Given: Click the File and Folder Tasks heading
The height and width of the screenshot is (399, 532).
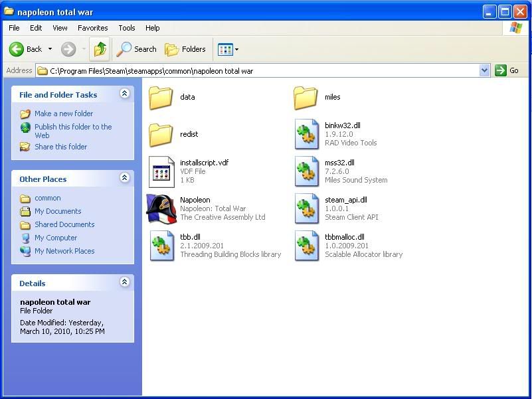Looking at the screenshot, I should (58, 95).
